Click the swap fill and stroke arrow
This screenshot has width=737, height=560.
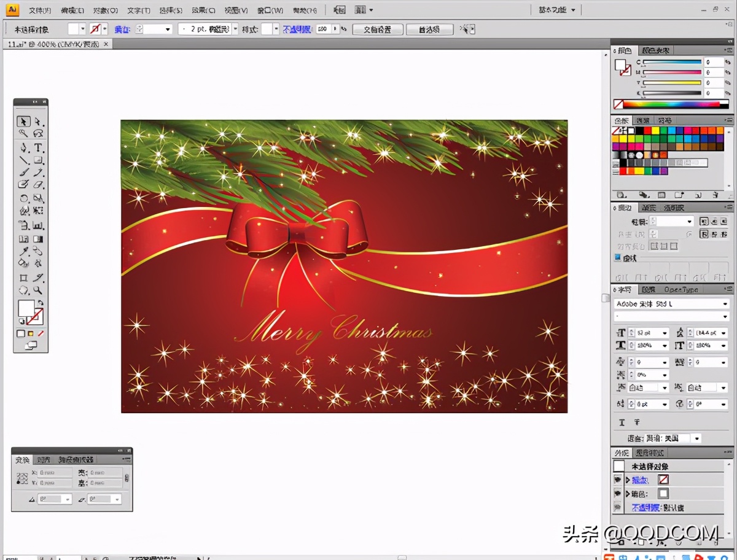click(x=41, y=303)
